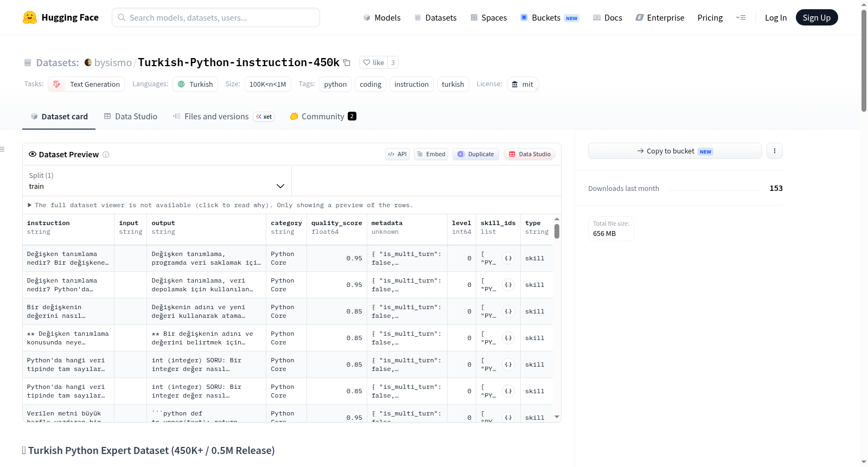Select the Dataset card tab
868x467 pixels.
tap(59, 116)
